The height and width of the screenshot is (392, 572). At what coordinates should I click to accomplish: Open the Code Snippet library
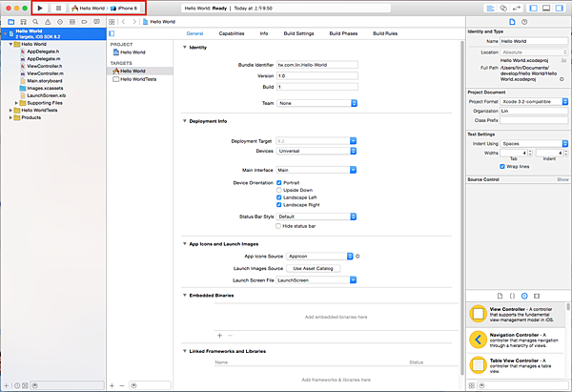(512, 296)
